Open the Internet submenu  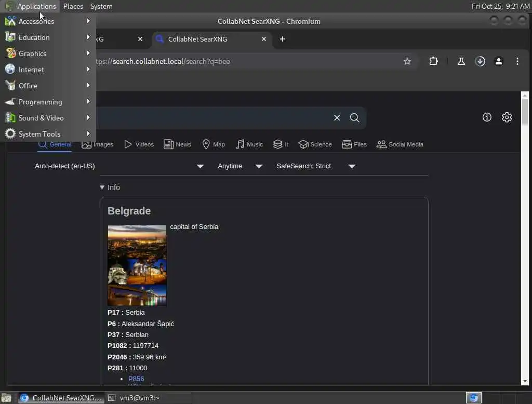coord(48,70)
